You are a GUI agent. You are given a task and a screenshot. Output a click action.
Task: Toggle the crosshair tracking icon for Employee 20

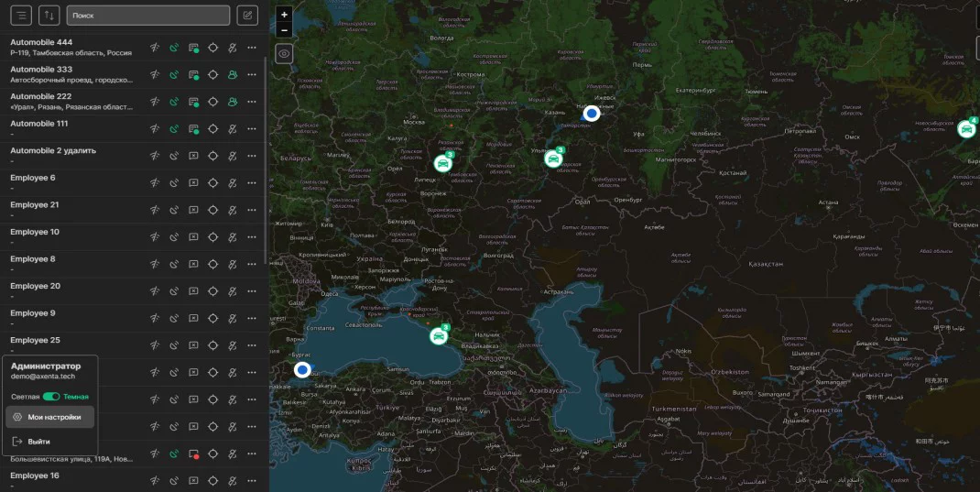coord(213,291)
